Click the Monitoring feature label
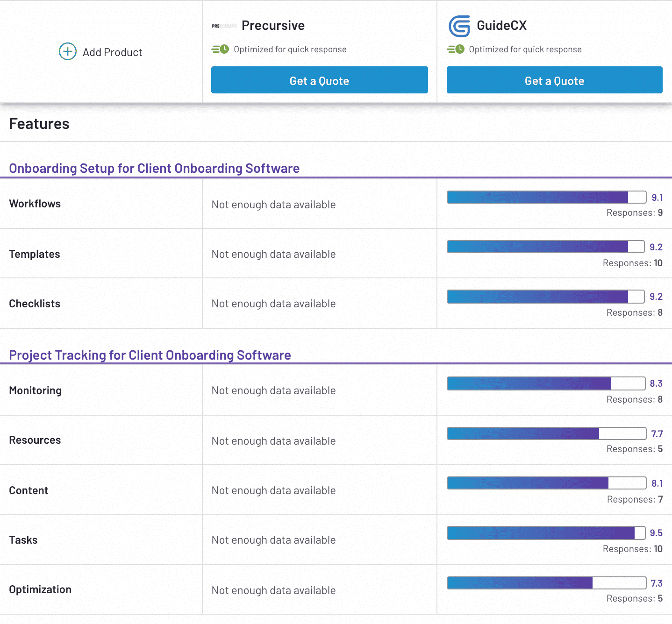This screenshot has width=672, height=624. coord(35,391)
